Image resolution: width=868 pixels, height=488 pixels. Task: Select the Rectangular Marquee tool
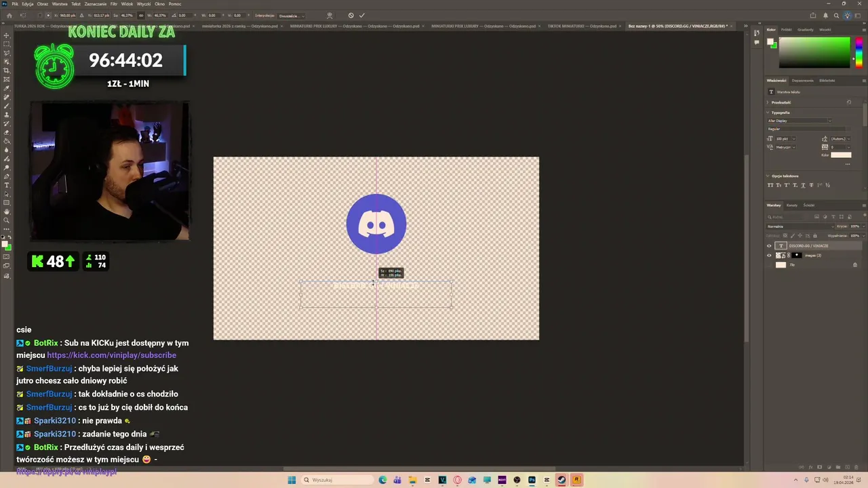click(7, 44)
